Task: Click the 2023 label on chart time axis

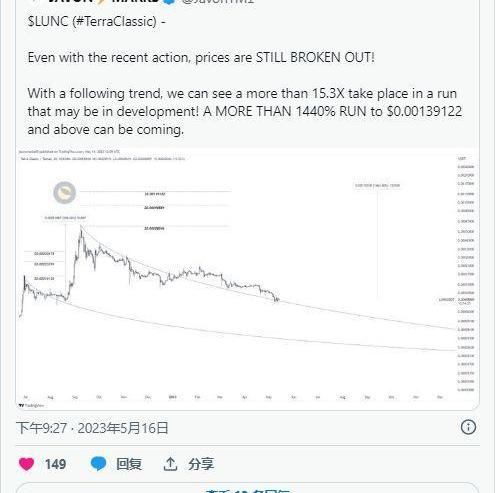Action: pos(173,397)
